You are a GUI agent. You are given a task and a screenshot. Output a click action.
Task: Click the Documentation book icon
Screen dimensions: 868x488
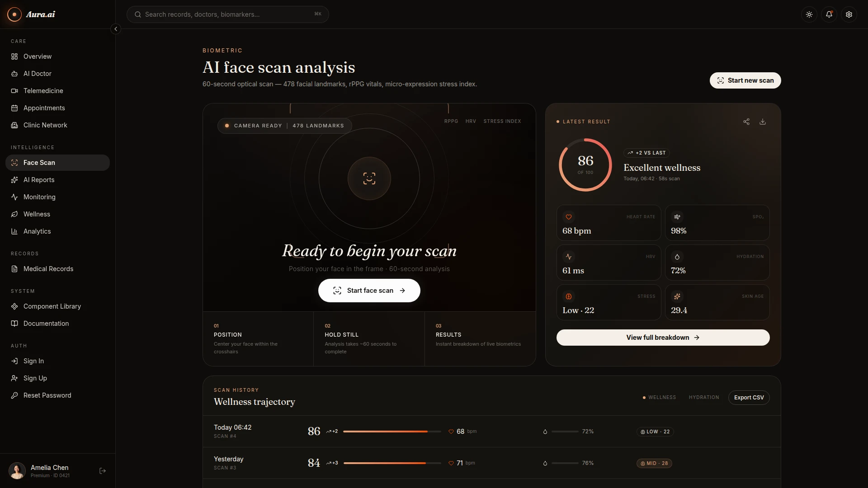(x=14, y=324)
